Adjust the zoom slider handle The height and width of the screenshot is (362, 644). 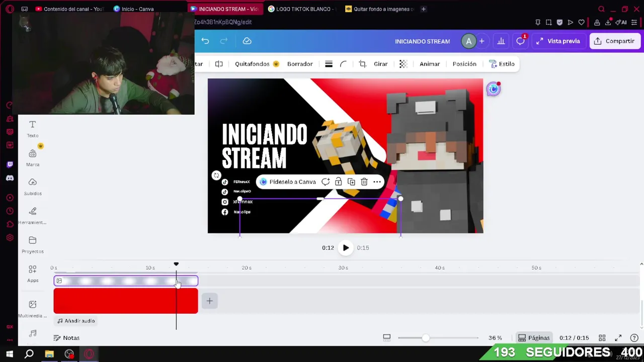(426, 338)
